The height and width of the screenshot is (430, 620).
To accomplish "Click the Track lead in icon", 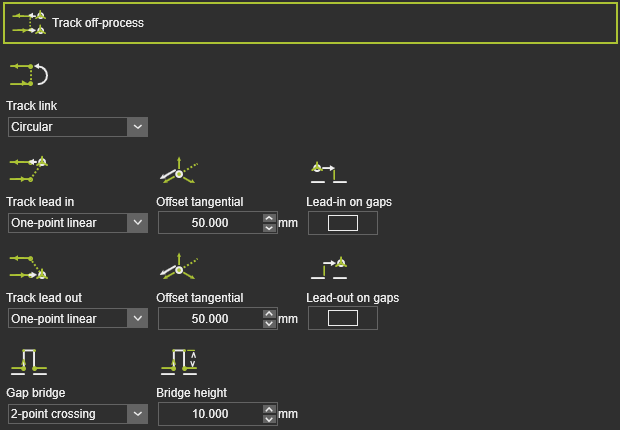I will tap(28, 169).
